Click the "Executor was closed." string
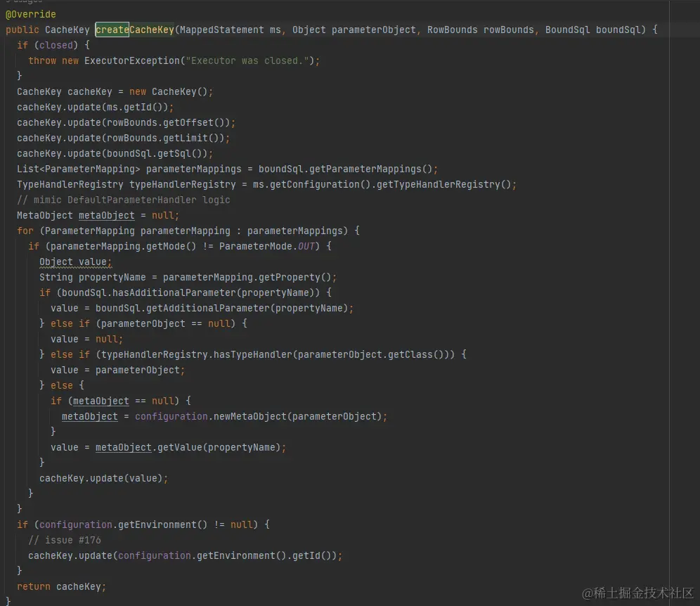 coord(247,60)
